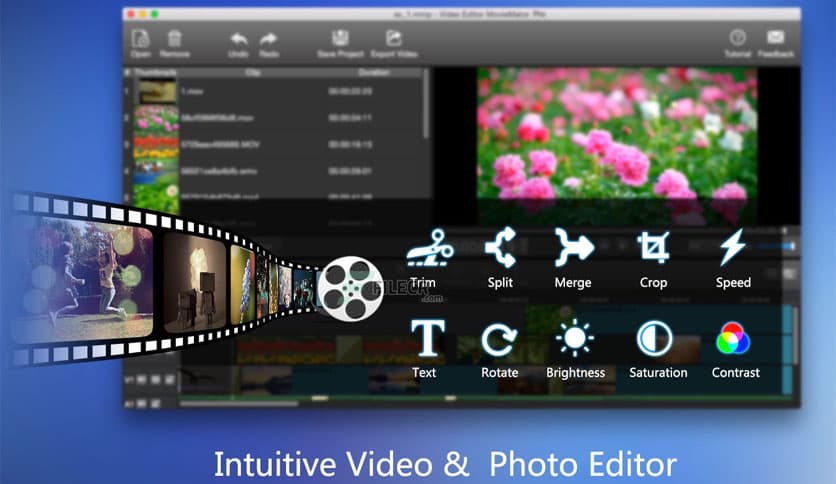
Task: Click the jumping kids filmstrip frame
Action: (x=85, y=278)
